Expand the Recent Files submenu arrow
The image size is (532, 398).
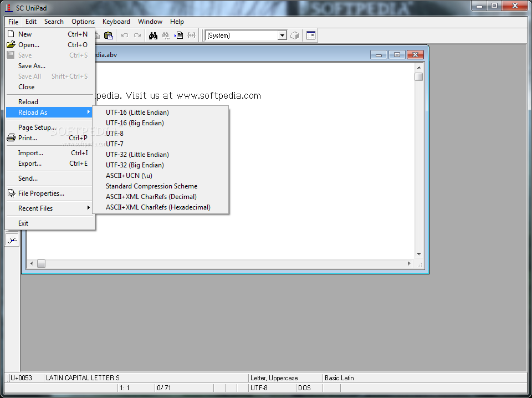[x=88, y=208]
